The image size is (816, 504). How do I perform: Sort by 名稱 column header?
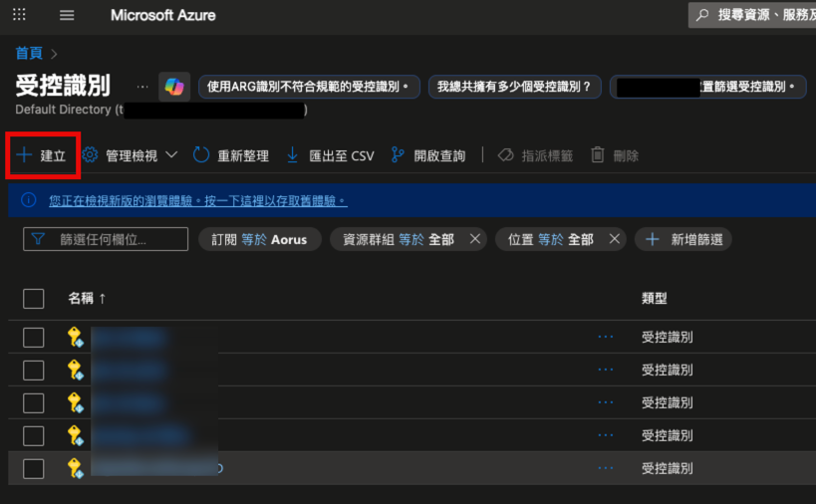tap(87, 299)
